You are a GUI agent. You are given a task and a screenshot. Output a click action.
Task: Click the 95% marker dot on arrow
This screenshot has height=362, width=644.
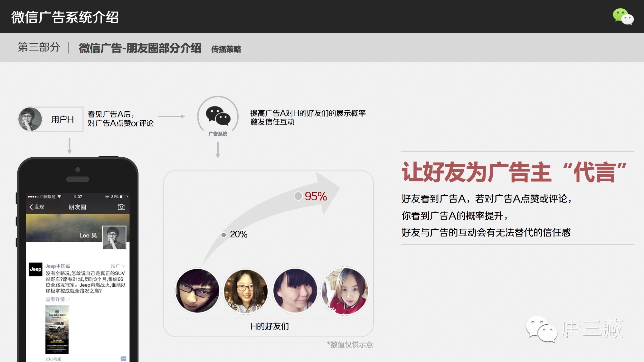(x=298, y=196)
